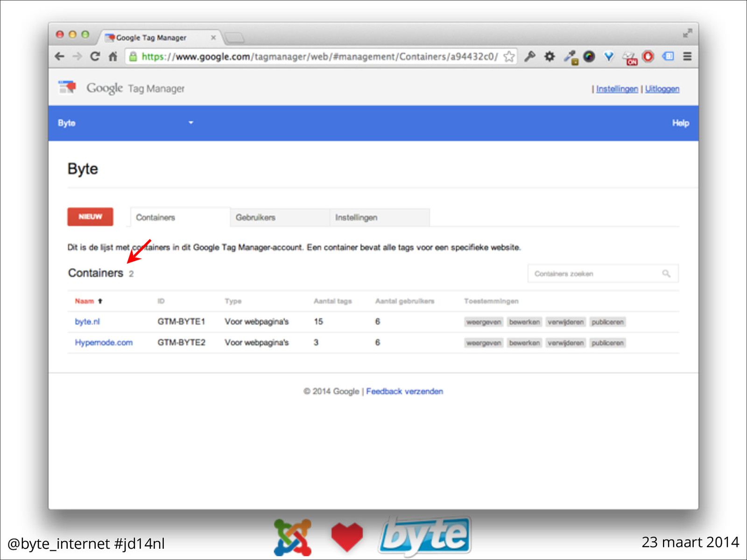Select the GTM-BYTE2 ID cell
747x560 pixels.
coord(181,343)
